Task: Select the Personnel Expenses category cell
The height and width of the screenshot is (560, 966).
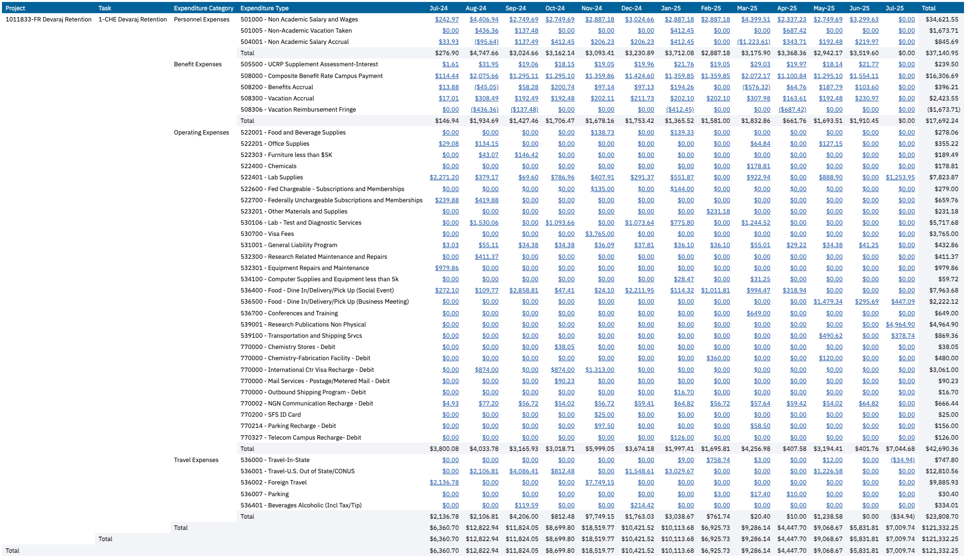Action: click(x=202, y=19)
